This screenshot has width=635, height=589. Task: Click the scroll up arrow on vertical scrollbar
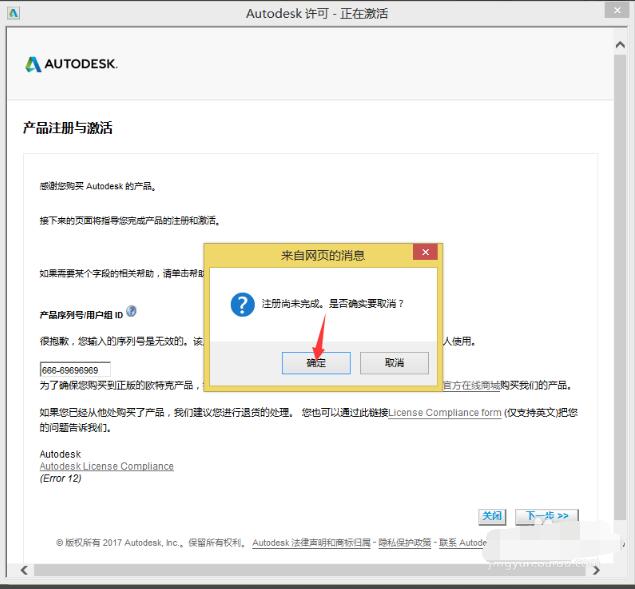(620, 45)
